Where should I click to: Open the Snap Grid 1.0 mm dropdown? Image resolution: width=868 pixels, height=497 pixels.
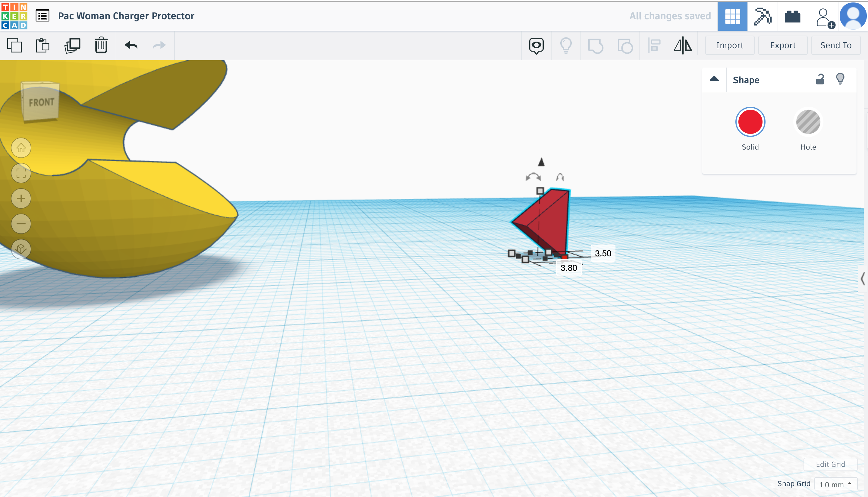835,484
